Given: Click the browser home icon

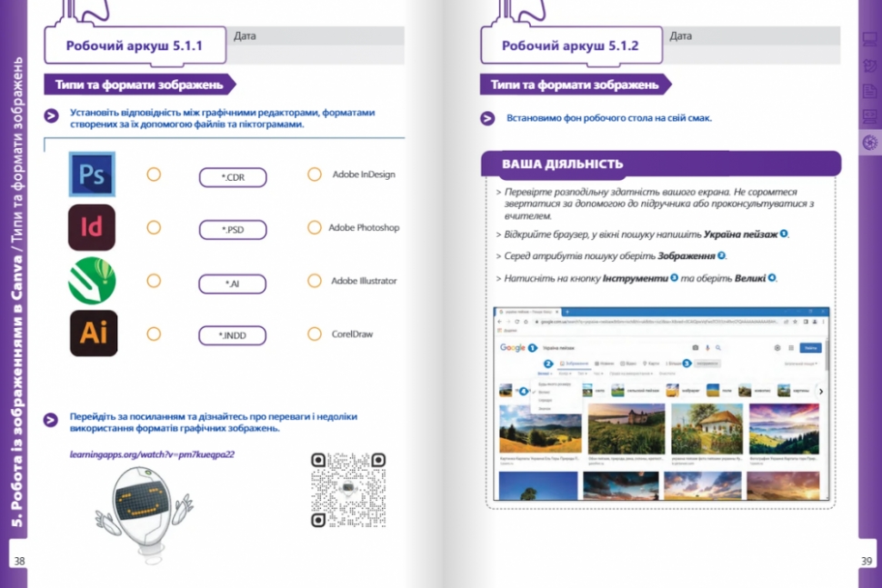Looking at the screenshot, I should [x=526, y=322].
